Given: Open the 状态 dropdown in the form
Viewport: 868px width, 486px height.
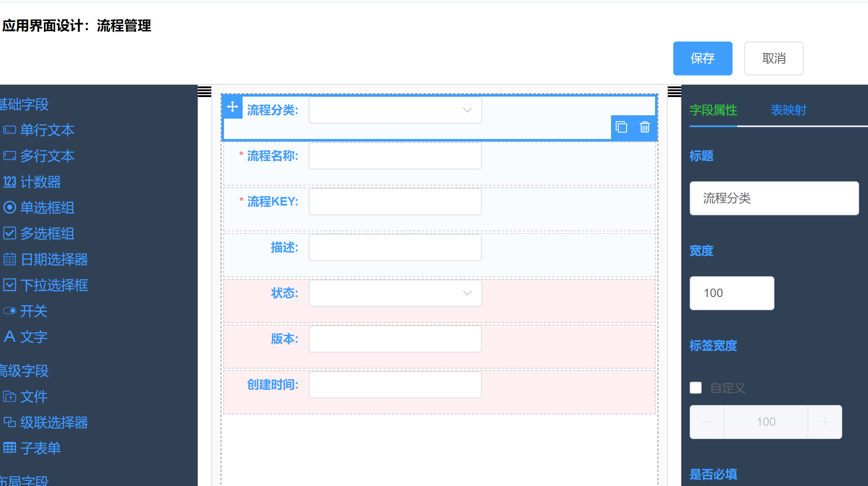Looking at the screenshot, I should pos(395,293).
